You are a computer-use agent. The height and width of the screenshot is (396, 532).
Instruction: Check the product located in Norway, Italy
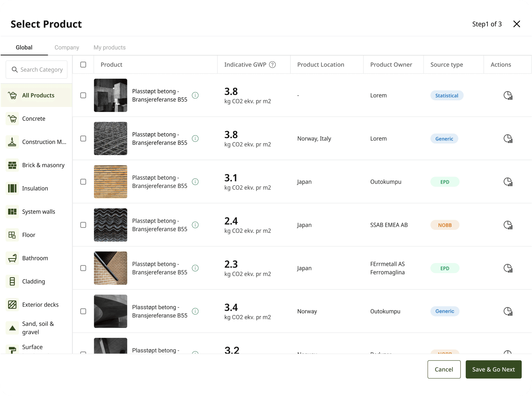click(83, 139)
